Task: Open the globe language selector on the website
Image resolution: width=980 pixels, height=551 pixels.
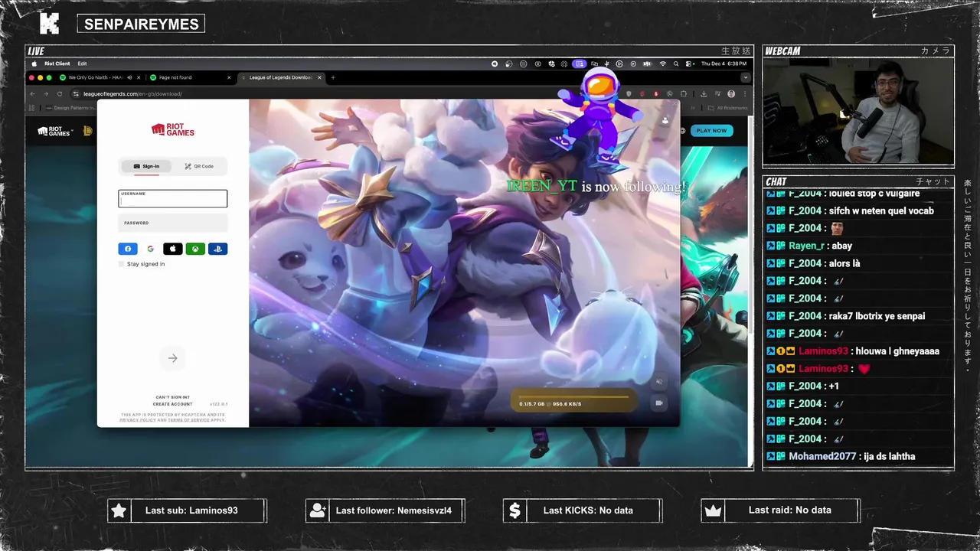Action: point(683,131)
